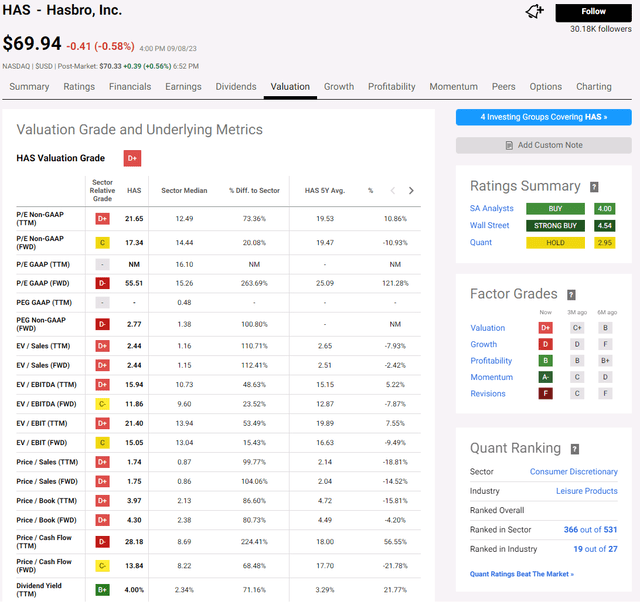Open the Momentum factor grade link
This screenshot has width=640, height=611.
[491, 377]
